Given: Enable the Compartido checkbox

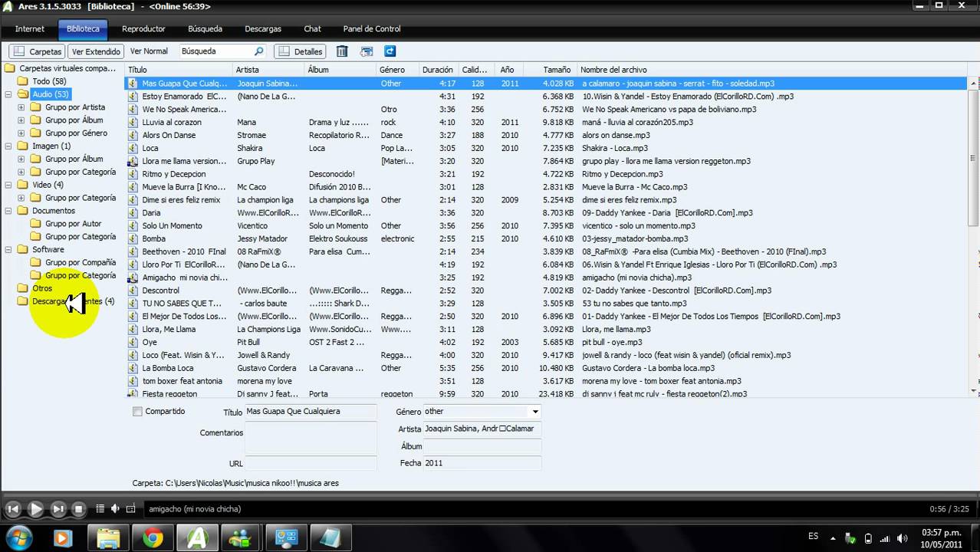Looking at the screenshot, I should [x=137, y=412].
